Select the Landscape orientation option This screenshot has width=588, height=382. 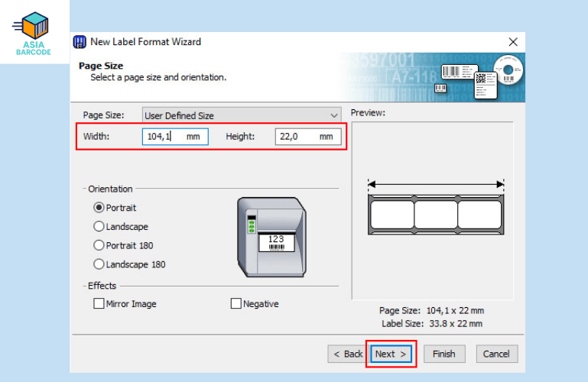click(99, 226)
